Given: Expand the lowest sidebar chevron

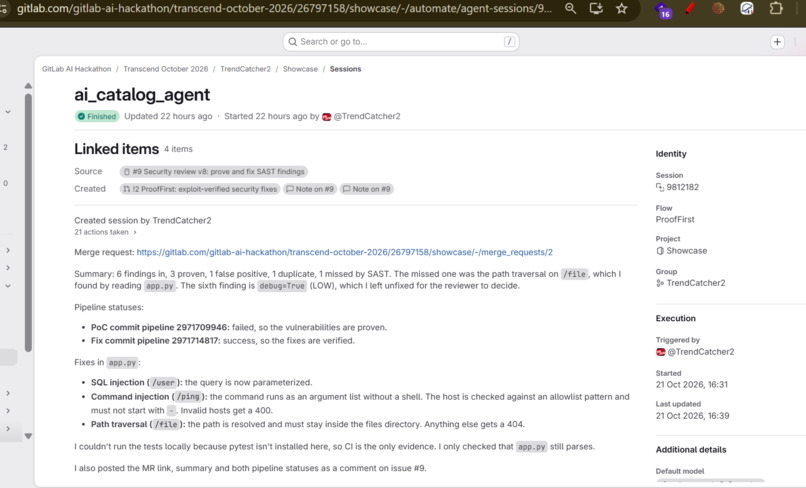Looking at the screenshot, I should 8,428.
